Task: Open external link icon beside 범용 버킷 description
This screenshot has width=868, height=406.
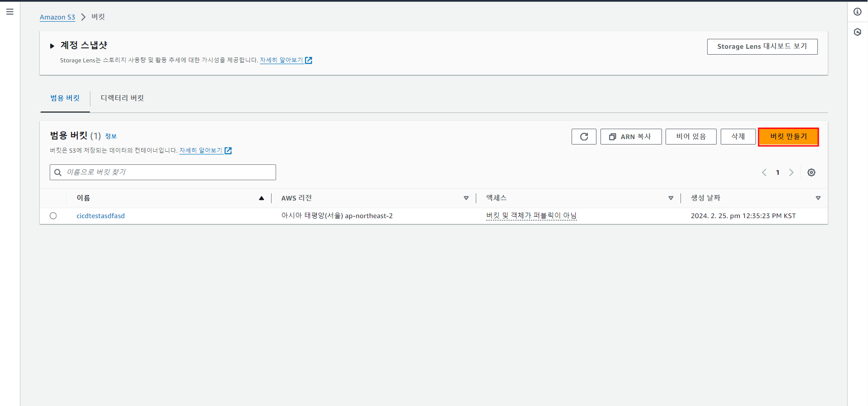Action: pyautogui.click(x=228, y=151)
